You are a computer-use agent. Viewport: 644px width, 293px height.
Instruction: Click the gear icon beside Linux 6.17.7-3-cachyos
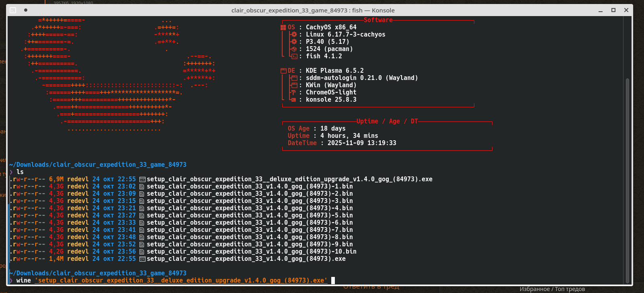(x=294, y=35)
